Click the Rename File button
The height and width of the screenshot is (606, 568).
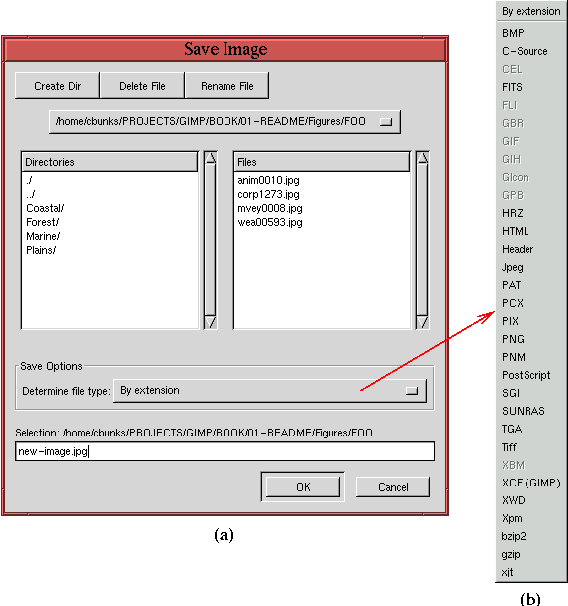227,85
